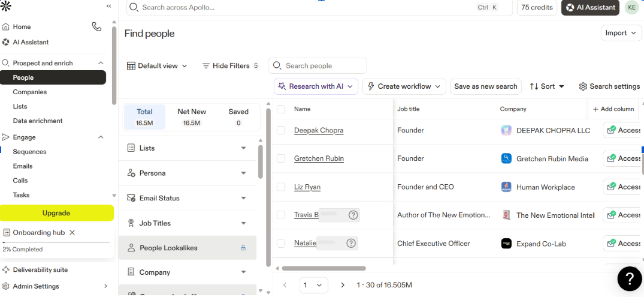This screenshot has width=644, height=297.
Task: Click the Persona filter icon
Action: (x=131, y=173)
